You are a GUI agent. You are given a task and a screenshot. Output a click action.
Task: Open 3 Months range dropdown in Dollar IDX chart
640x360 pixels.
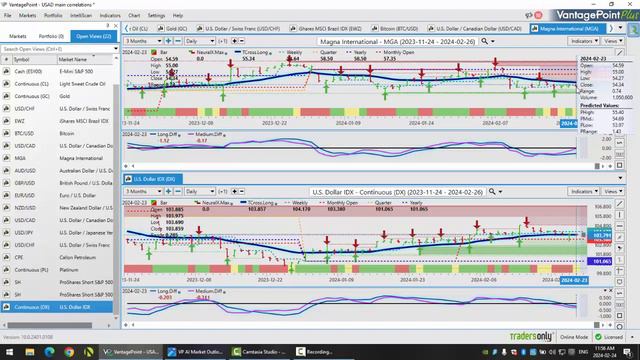(x=143, y=191)
